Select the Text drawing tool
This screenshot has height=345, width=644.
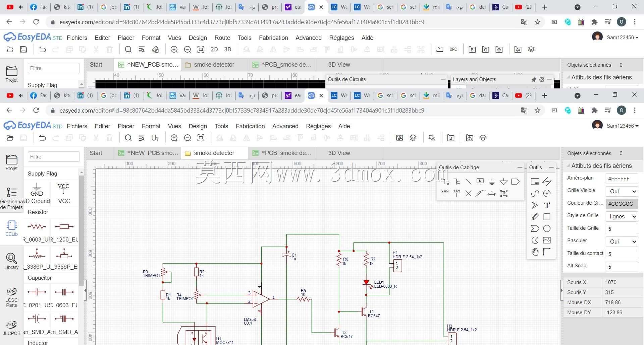click(x=547, y=205)
